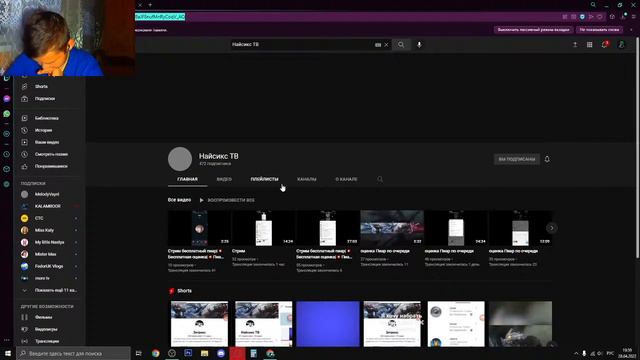Show hidden system tray icons

[576, 353]
